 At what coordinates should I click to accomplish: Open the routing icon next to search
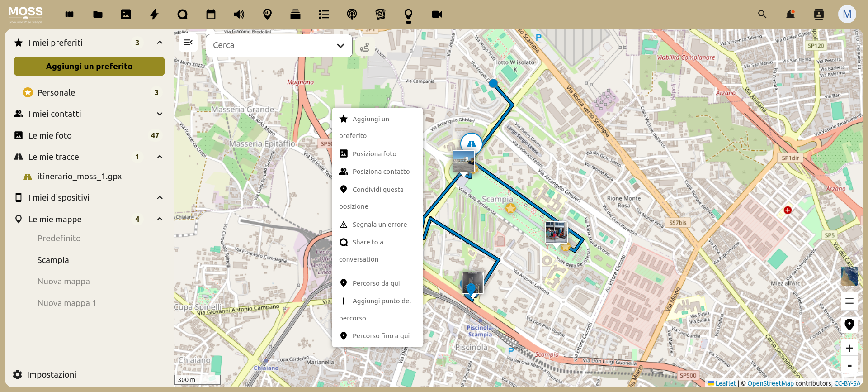[x=364, y=47]
